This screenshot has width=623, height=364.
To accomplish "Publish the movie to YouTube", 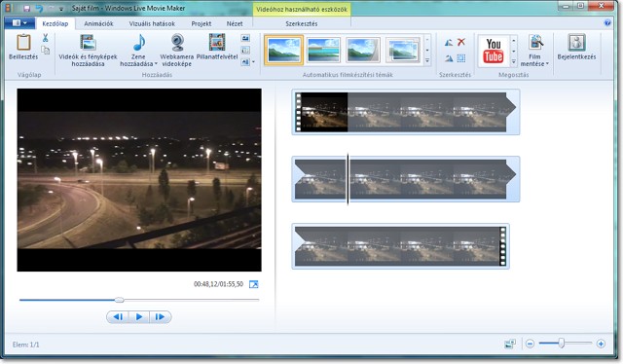I will click(494, 51).
